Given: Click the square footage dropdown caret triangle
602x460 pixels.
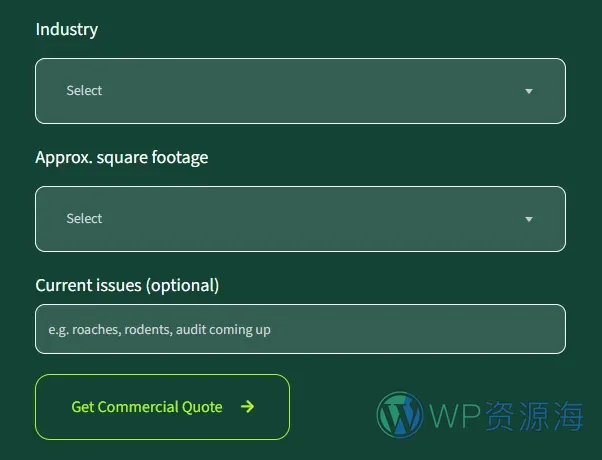Looking at the screenshot, I should click(529, 219).
